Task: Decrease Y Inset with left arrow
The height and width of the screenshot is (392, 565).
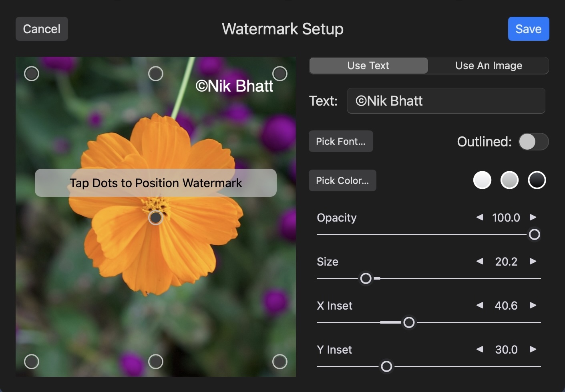Action: tap(479, 349)
